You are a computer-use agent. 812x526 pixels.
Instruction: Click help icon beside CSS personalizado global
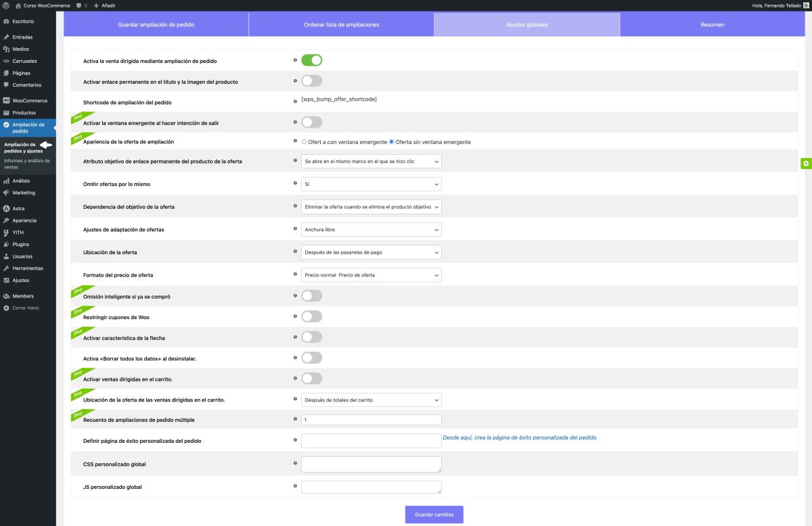click(295, 464)
